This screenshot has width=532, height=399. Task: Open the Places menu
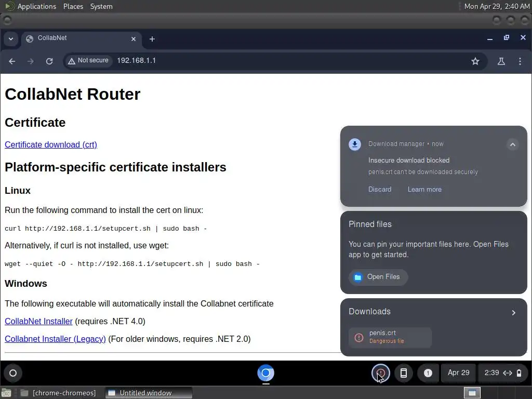(x=73, y=6)
